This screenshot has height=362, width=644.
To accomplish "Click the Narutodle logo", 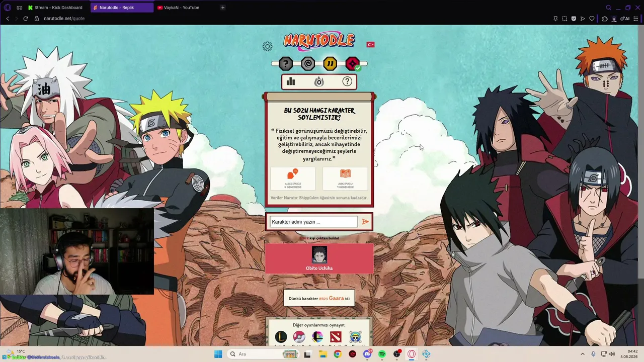I will click(x=319, y=41).
